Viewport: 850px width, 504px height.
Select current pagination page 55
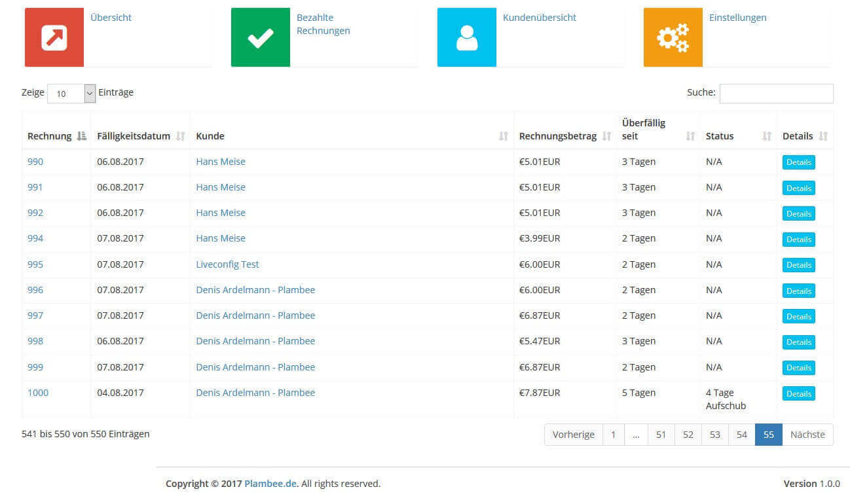(x=768, y=435)
